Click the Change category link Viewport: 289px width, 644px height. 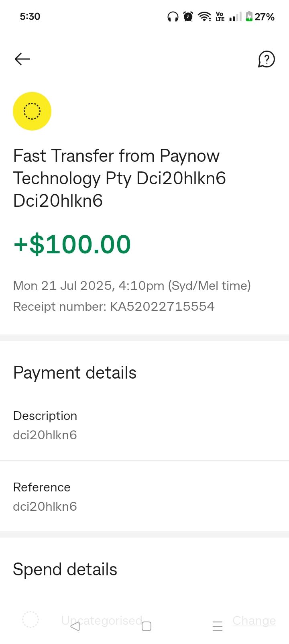click(x=254, y=620)
